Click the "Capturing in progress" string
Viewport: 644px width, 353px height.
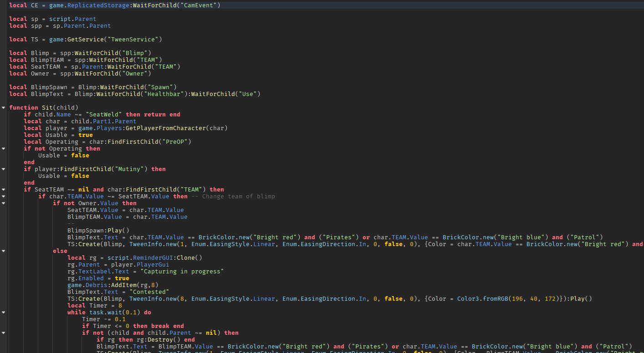click(182, 272)
